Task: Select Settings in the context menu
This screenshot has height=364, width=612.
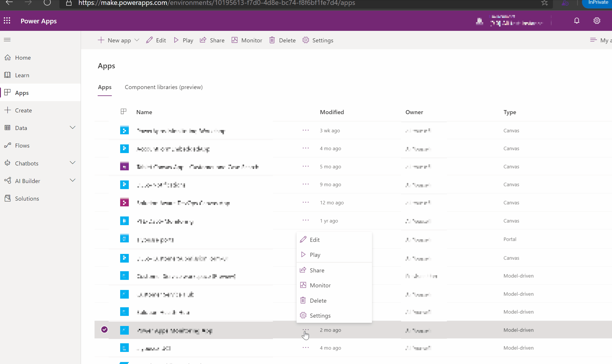Action: [x=320, y=316]
